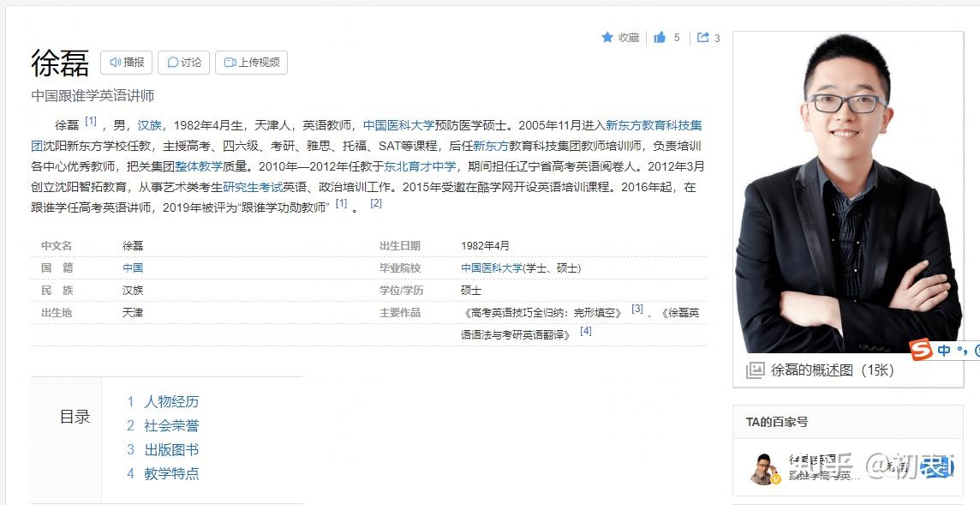This screenshot has height=505, width=980.
Task: Click the thumbs-up like icon
Action: 660,38
